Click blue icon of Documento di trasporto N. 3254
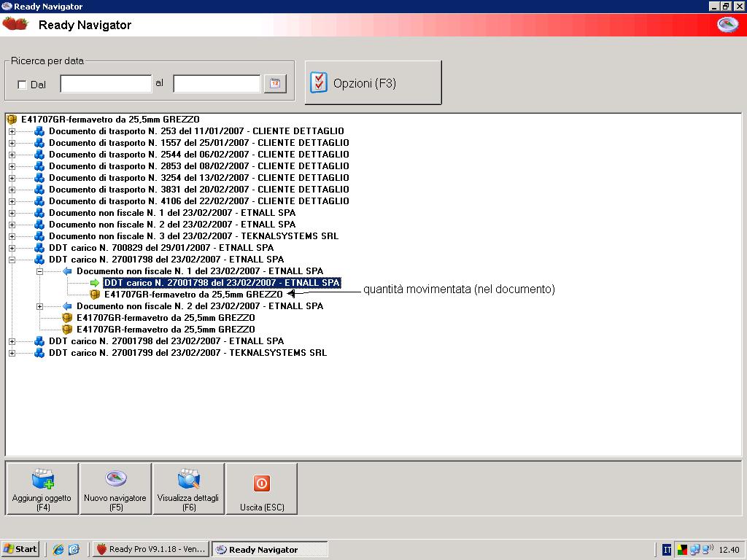Image resolution: width=747 pixels, height=560 pixels. pos(39,178)
